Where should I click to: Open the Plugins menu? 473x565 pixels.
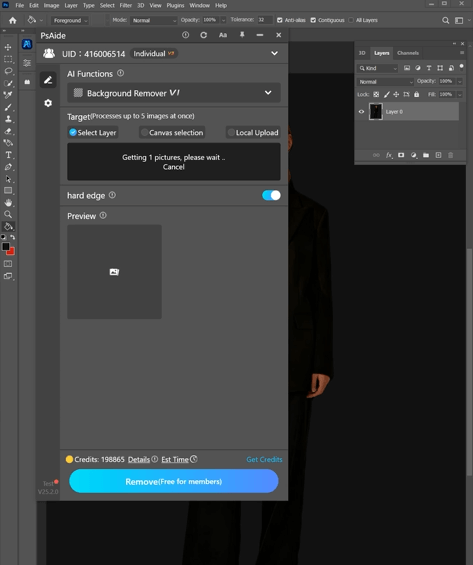(175, 5)
